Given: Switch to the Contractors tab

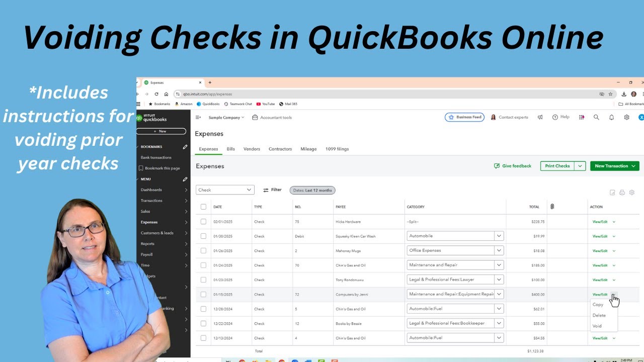Looking at the screenshot, I should tap(280, 149).
